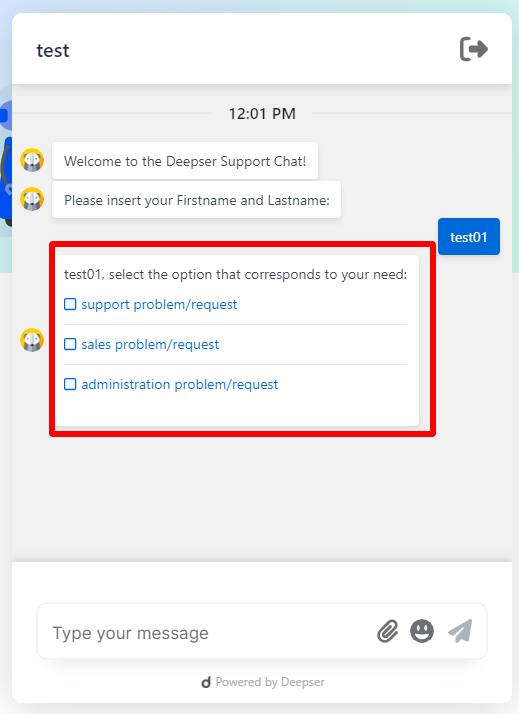Click the Welcome to the Deepser Support Chat bubble
This screenshot has height=714, width=519.
coord(185,161)
